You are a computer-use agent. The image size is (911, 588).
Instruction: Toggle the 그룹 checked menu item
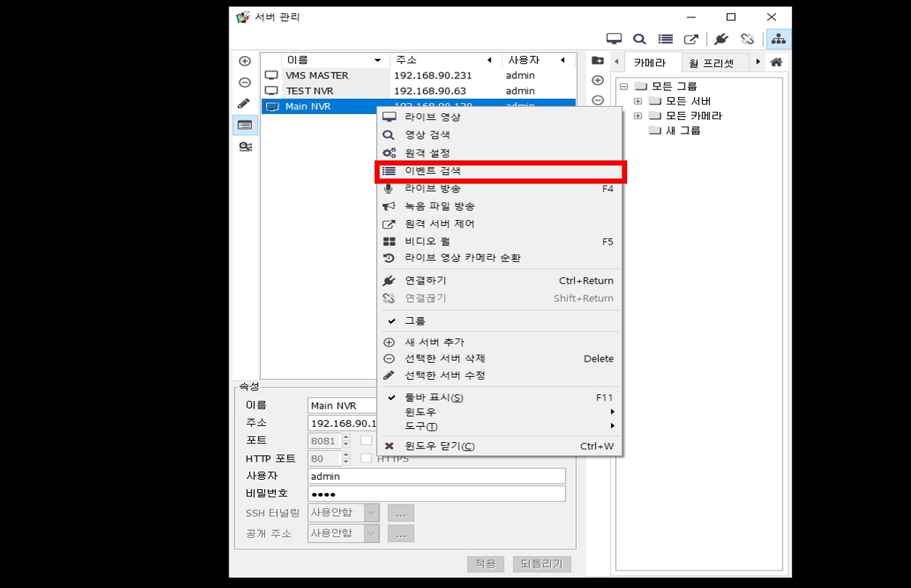[414, 321]
